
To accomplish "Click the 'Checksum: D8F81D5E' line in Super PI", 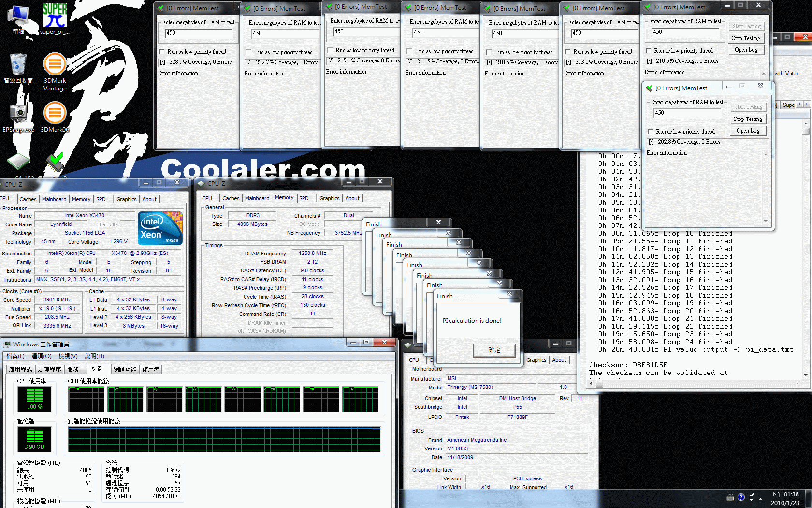I will [x=628, y=365].
